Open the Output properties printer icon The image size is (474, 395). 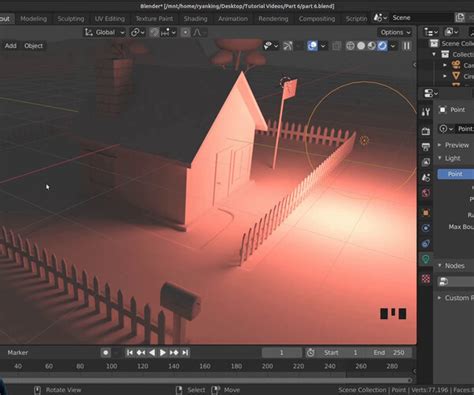point(426,147)
